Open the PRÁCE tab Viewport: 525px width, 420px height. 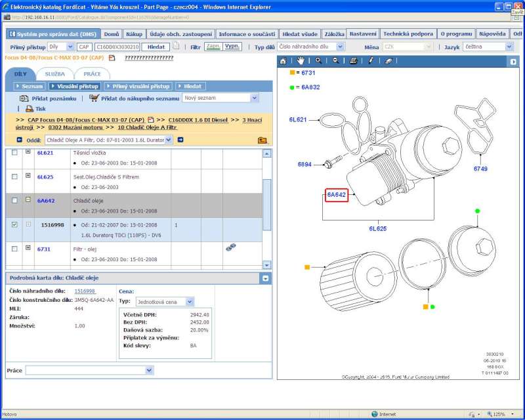92,74
